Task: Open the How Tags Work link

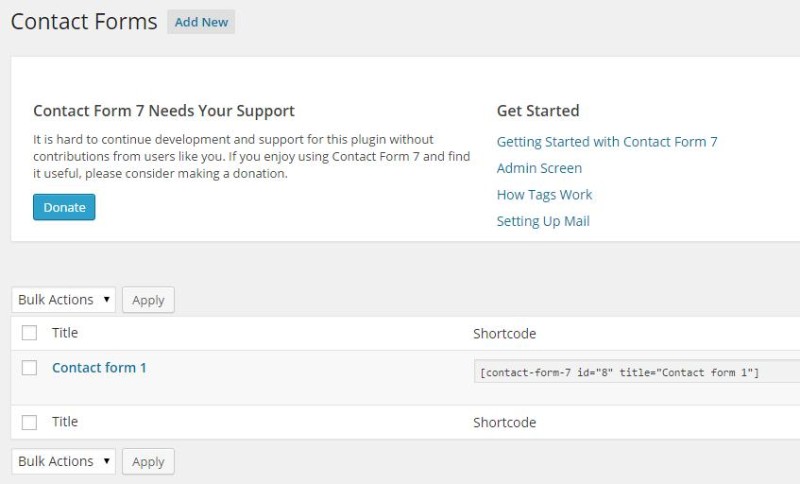Action: pyautogui.click(x=544, y=195)
